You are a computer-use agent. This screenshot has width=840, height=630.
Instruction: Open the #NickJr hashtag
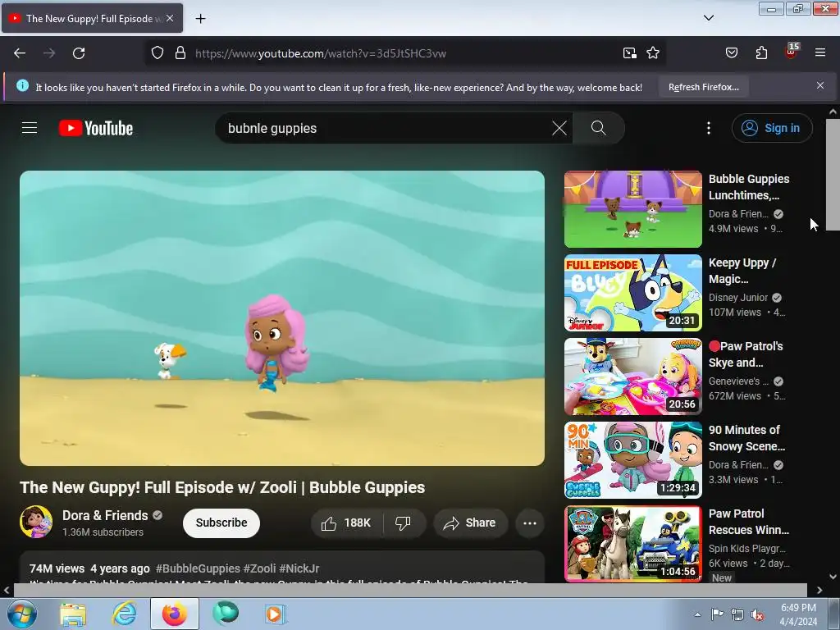[299, 568]
